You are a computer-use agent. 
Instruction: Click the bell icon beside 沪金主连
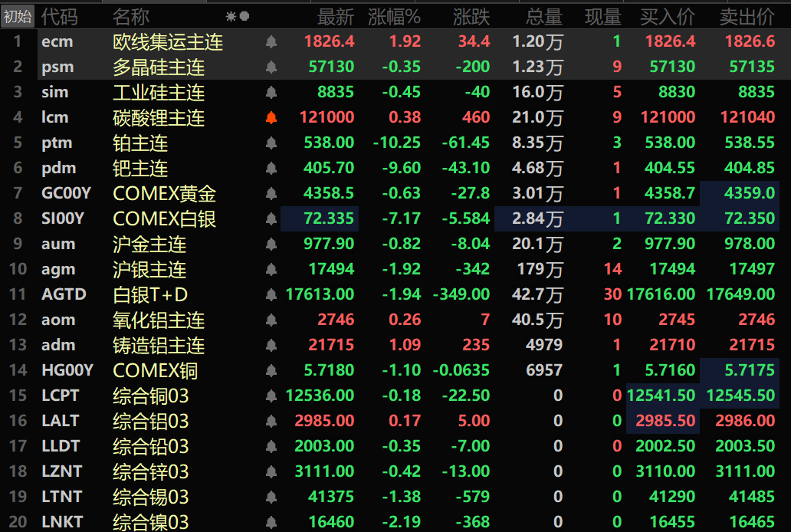(271, 245)
